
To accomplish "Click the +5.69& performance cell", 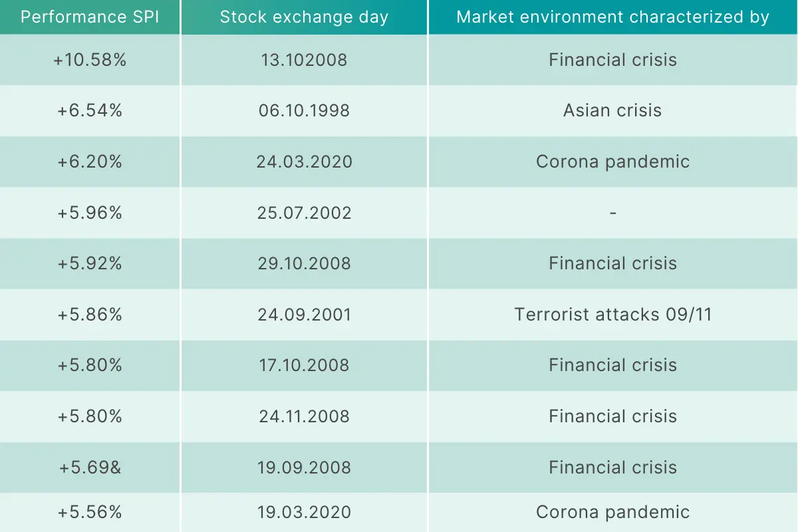I will click(90, 467).
